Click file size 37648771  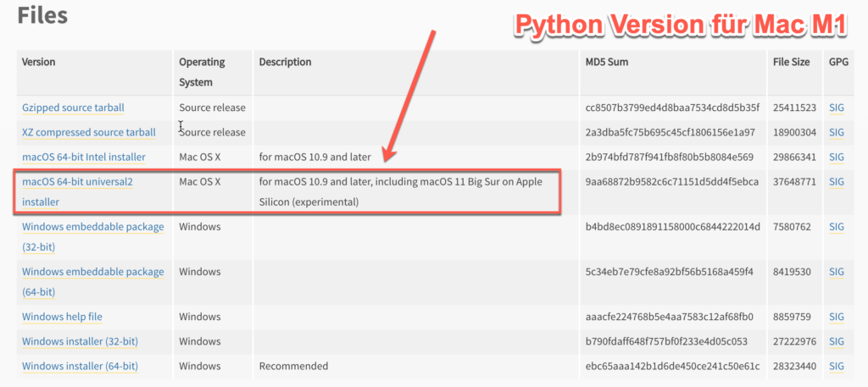(794, 182)
